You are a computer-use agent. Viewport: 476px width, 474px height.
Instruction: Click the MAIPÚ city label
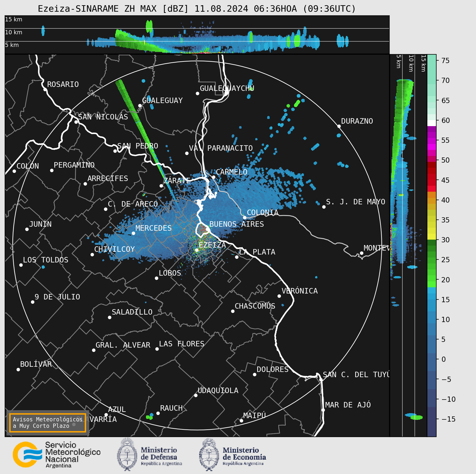click(255, 415)
